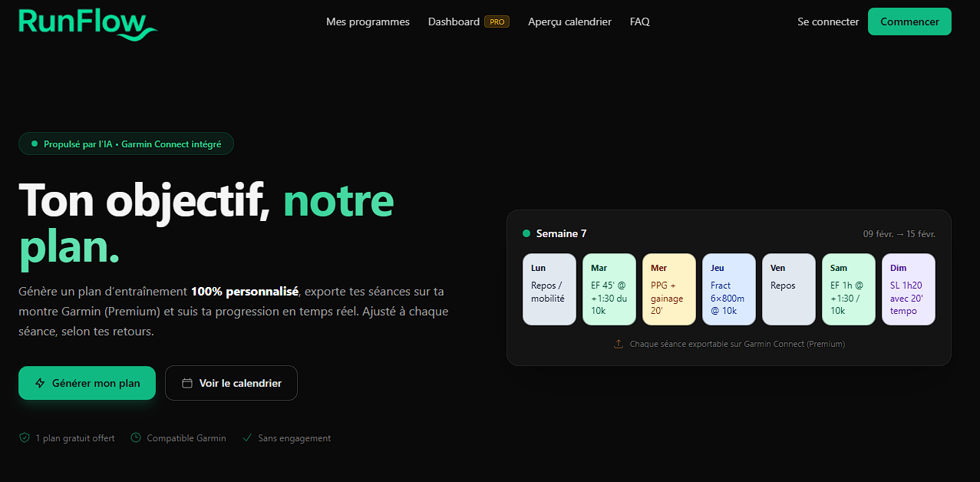Click the calendar icon inside Voir le calendrier

tap(186, 382)
